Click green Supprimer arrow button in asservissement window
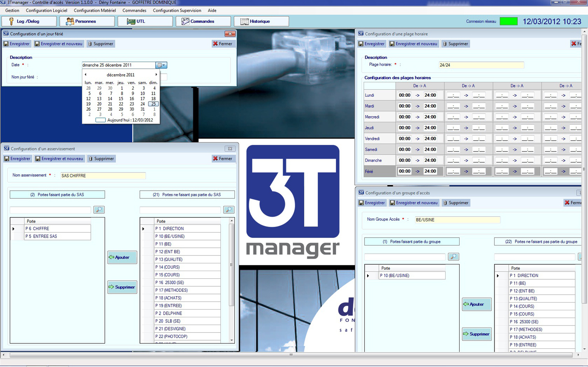The height and width of the screenshot is (367, 588). tap(122, 287)
